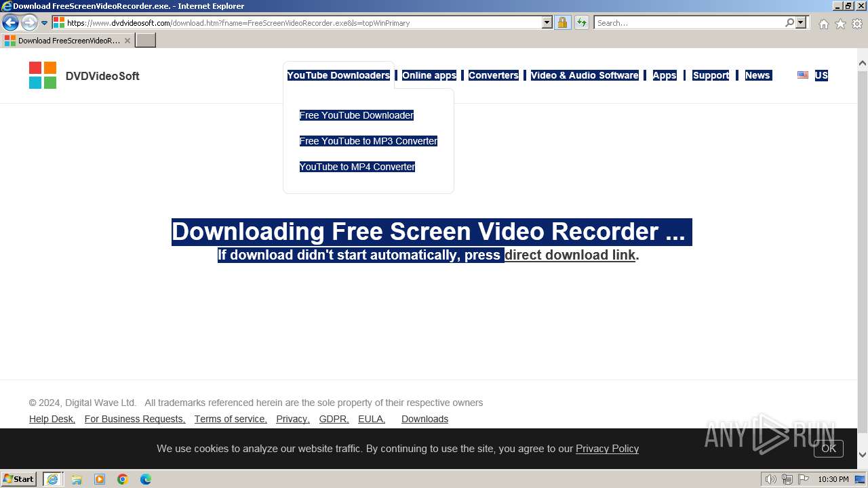Click the magnifier search icon
The image size is (868, 488).
click(789, 22)
